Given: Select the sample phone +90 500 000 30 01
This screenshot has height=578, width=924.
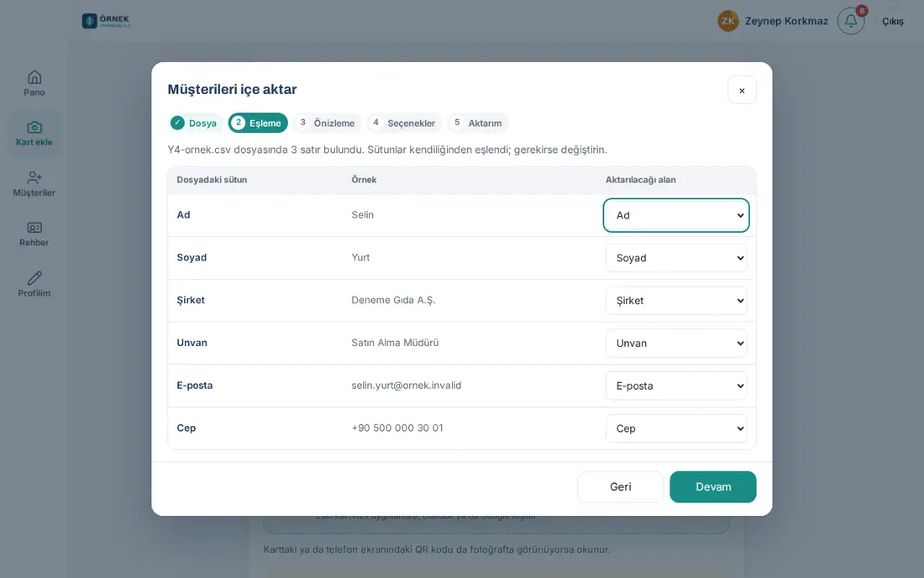Looking at the screenshot, I should pos(397,428).
